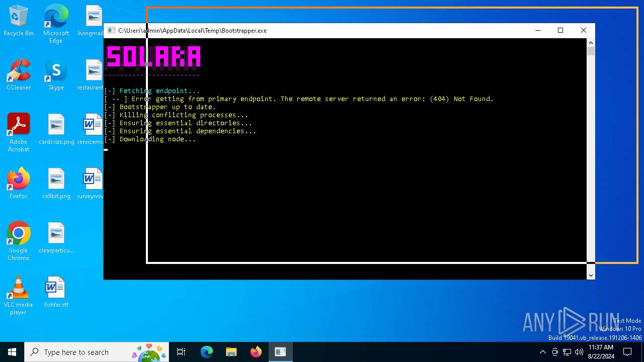The image size is (644, 362).
Task: Select the Firefox desktop shortcut
Action: (x=19, y=184)
